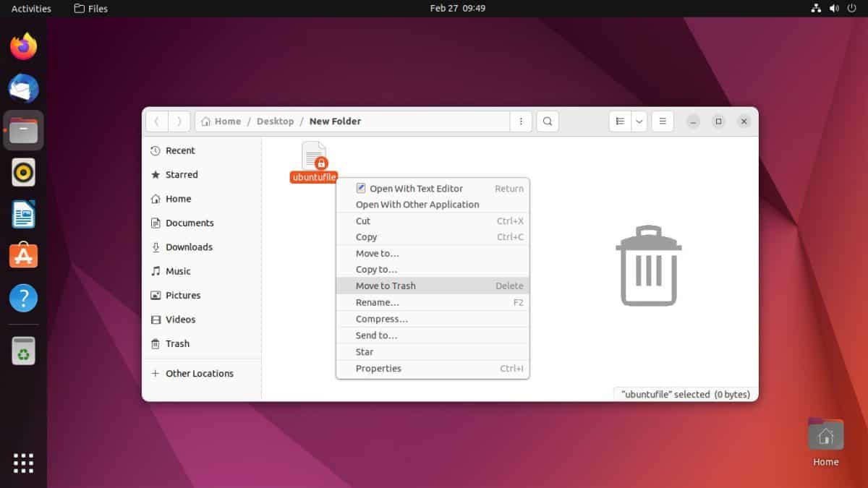This screenshot has width=868, height=488.
Task: Click the home icon in path bar
Action: click(207, 121)
